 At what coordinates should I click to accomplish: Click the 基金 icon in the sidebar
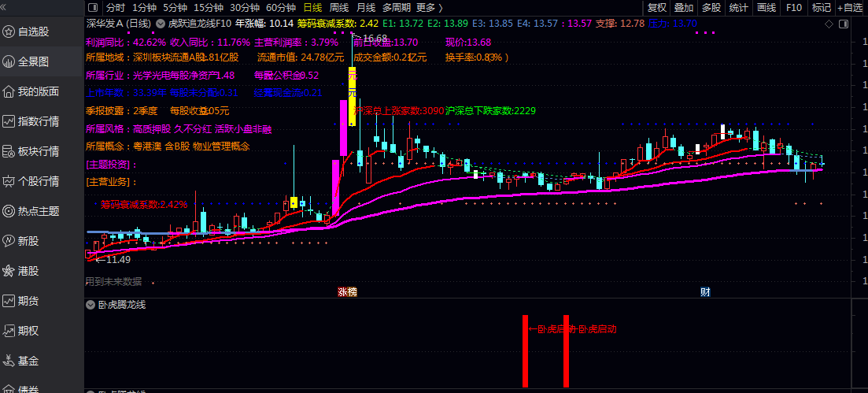point(9,361)
